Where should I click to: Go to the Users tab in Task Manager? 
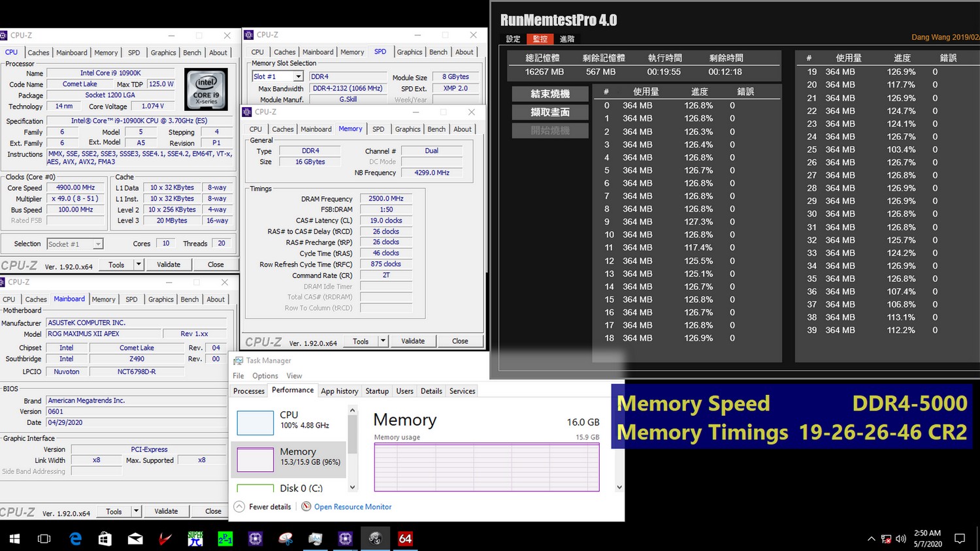tap(405, 391)
